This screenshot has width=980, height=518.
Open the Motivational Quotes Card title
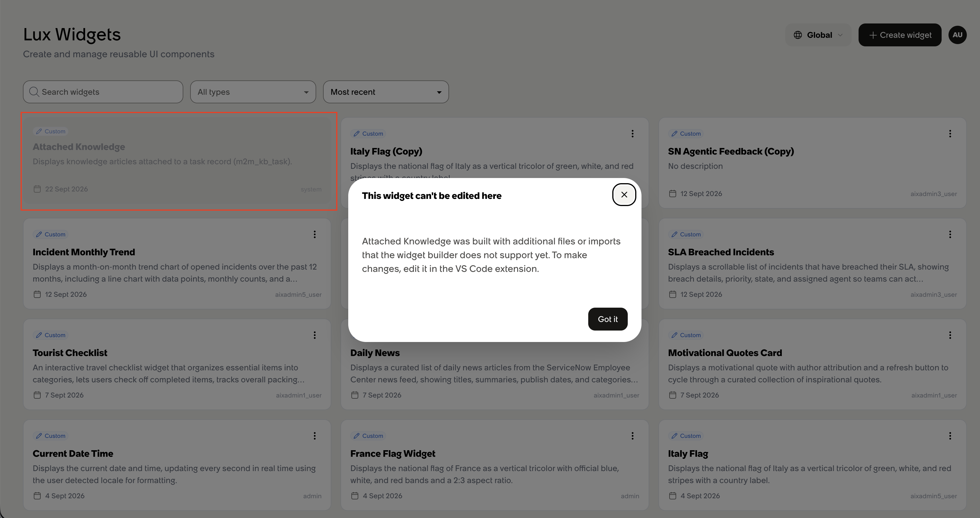point(725,353)
